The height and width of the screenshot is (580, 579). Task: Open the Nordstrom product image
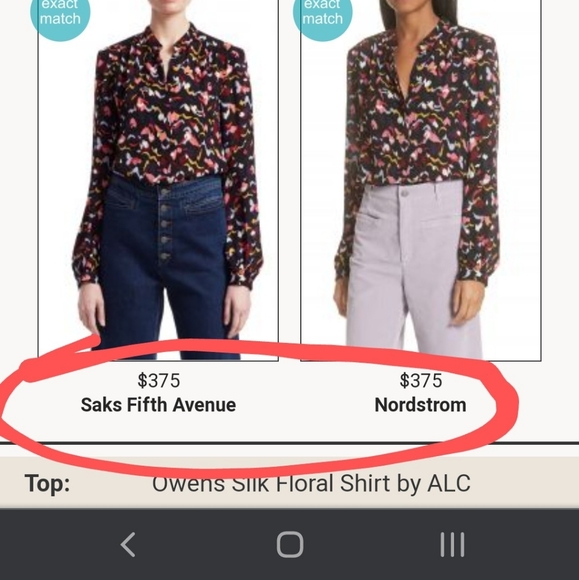coord(421,180)
